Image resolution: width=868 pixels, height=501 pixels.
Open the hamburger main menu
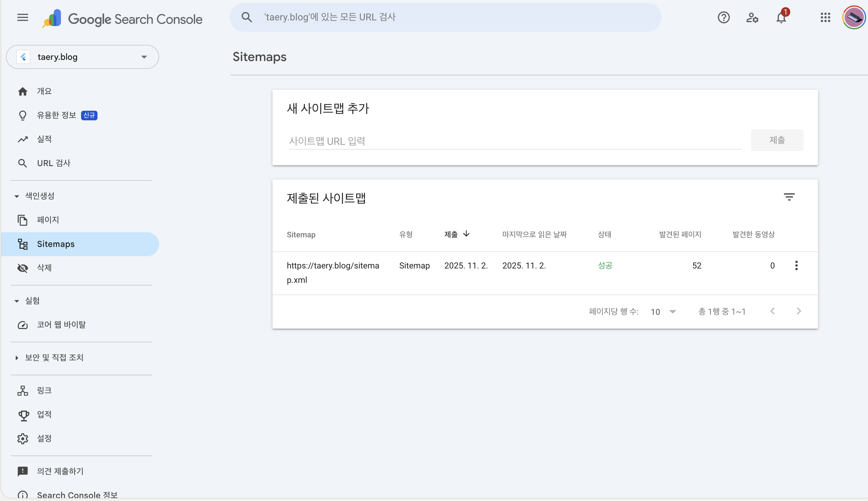[x=23, y=18]
